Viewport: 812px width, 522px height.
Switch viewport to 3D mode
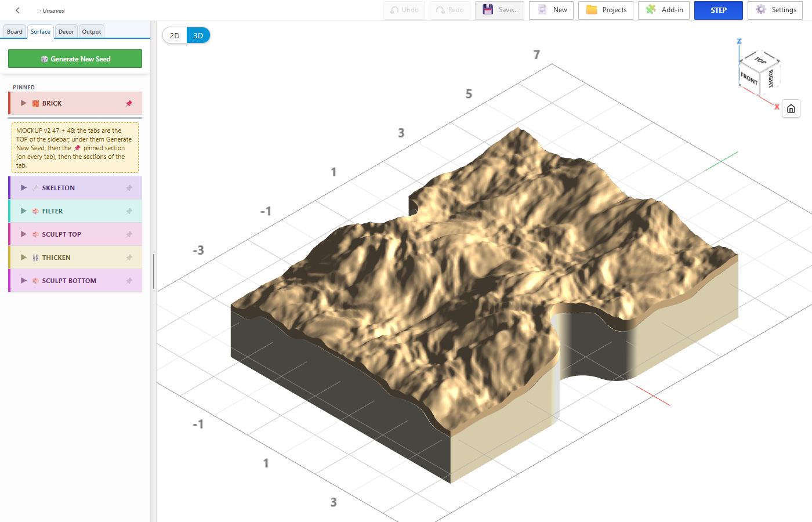point(198,35)
